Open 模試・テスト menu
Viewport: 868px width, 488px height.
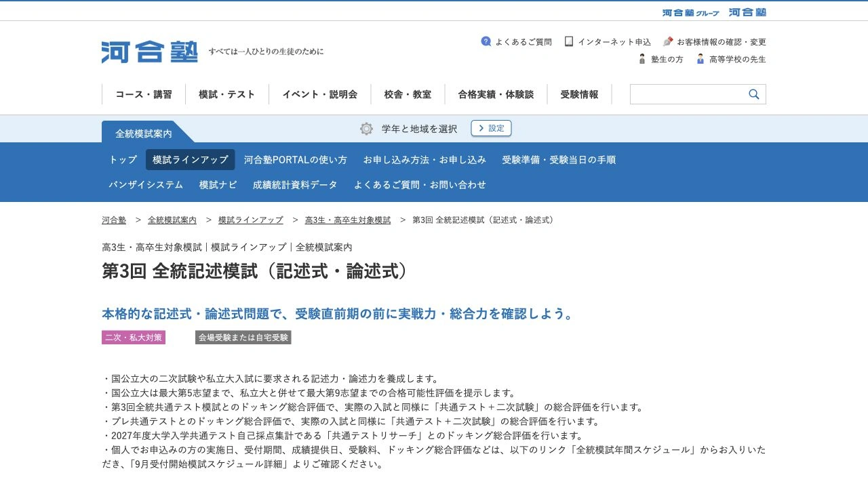[227, 94]
